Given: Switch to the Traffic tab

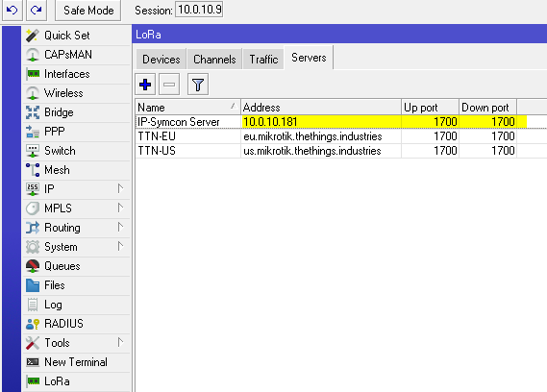Looking at the screenshot, I should [x=263, y=60].
